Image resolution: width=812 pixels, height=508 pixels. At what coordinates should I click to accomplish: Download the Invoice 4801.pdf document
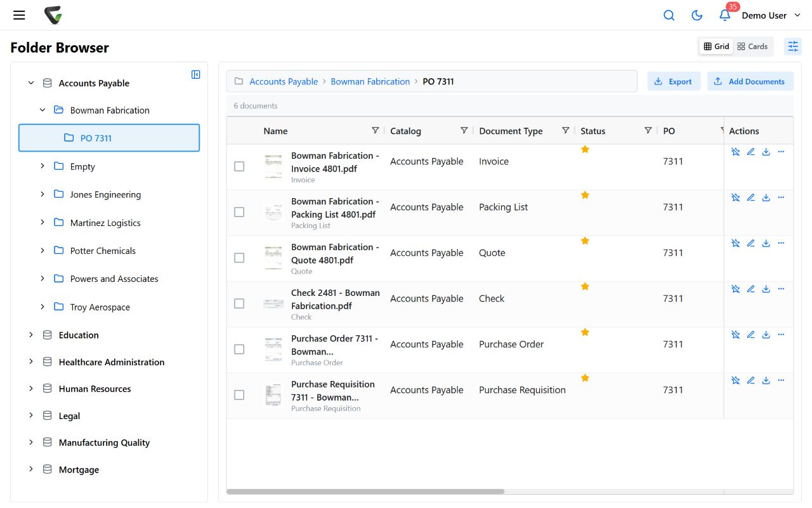click(x=766, y=152)
